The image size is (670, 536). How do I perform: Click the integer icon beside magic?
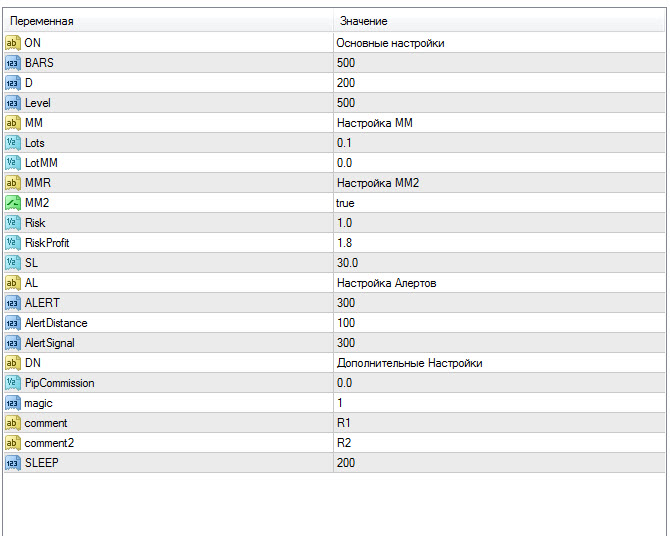[x=13, y=403]
